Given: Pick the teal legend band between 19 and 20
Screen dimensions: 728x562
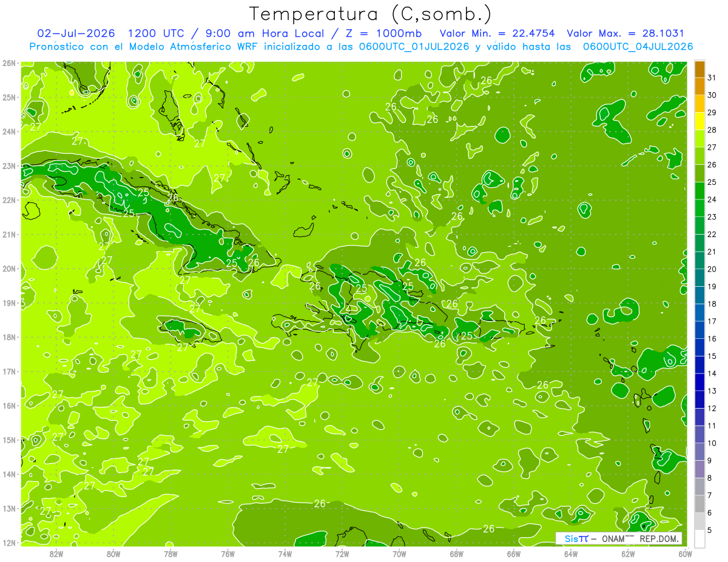Looking at the screenshot, I should click(699, 278).
